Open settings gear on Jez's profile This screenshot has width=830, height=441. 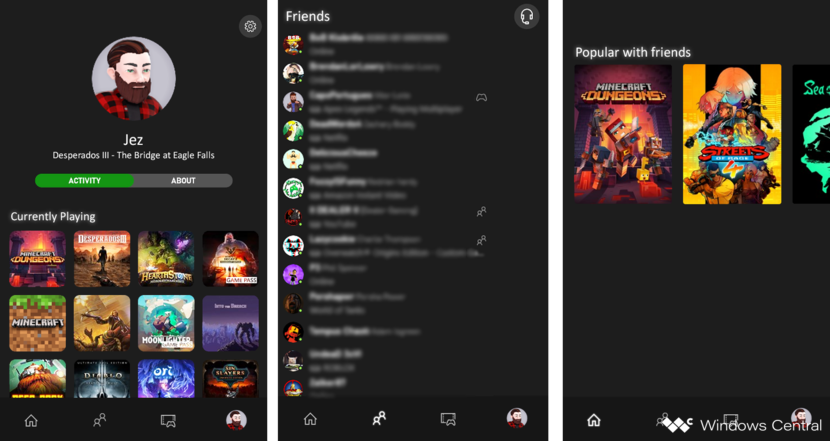pyautogui.click(x=250, y=27)
